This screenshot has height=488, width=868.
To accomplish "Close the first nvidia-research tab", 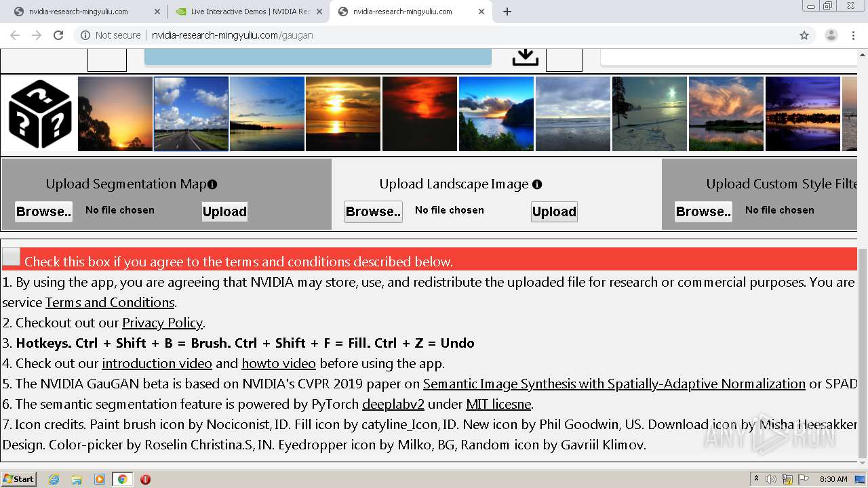I will pyautogui.click(x=157, y=12).
